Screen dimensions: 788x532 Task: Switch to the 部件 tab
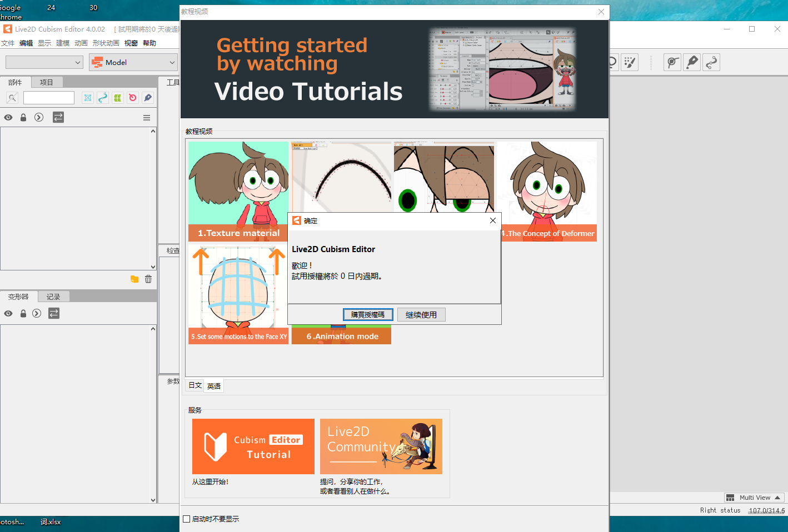tap(15, 82)
